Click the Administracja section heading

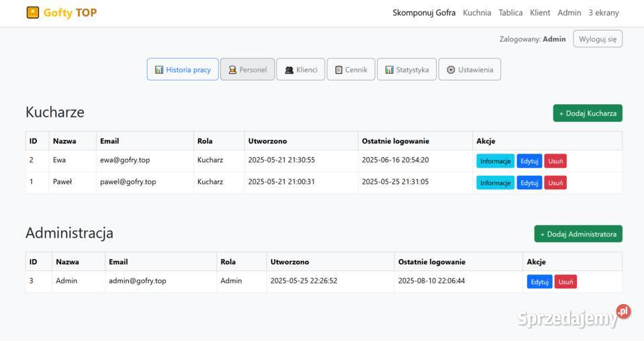tap(69, 233)
